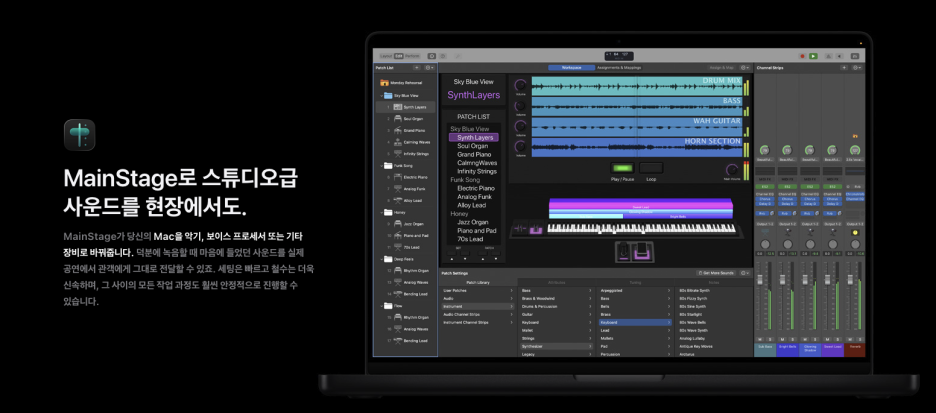The height and width of the screenshot is (413, 936).
Task: Collapse the Funk Song set
Action: (381, 165)
